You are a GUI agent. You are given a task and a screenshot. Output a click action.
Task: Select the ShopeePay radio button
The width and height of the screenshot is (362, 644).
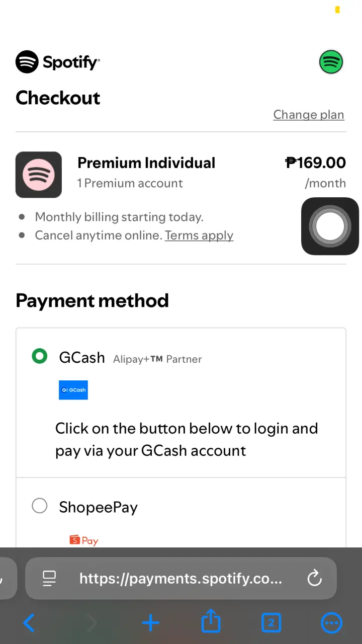click(x=39, y=506)
